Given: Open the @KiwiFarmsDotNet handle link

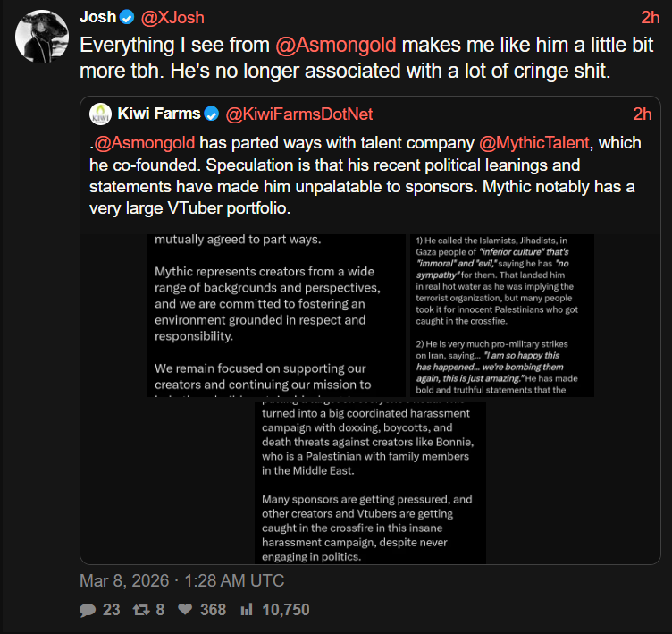Looking at the screenshot, I should coord(298,114).
